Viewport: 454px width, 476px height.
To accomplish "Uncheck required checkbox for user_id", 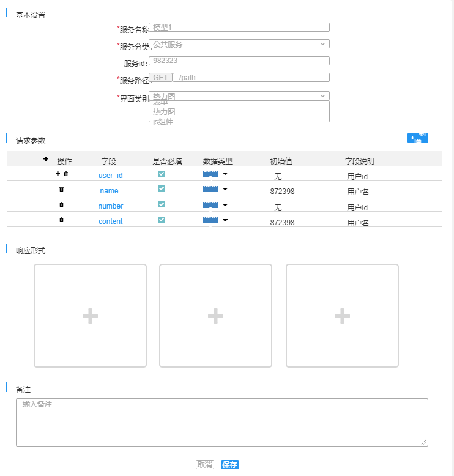I will click(x=162, y=174).
